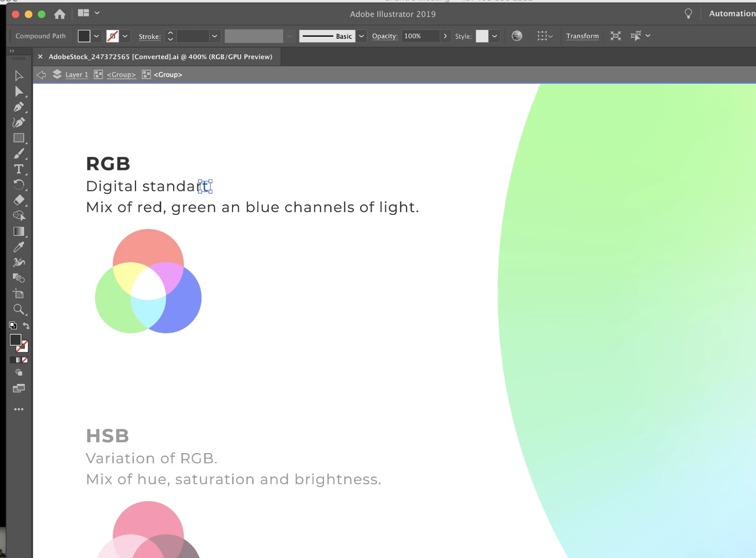Open the Arrange Documents dropdown

[x=89, y=13]
